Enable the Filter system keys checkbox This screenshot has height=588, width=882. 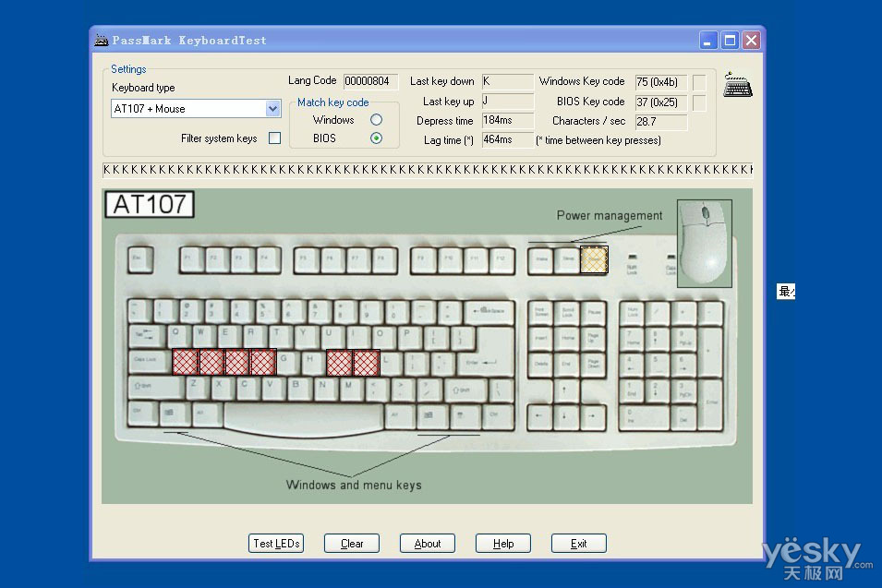click(274, 138)
